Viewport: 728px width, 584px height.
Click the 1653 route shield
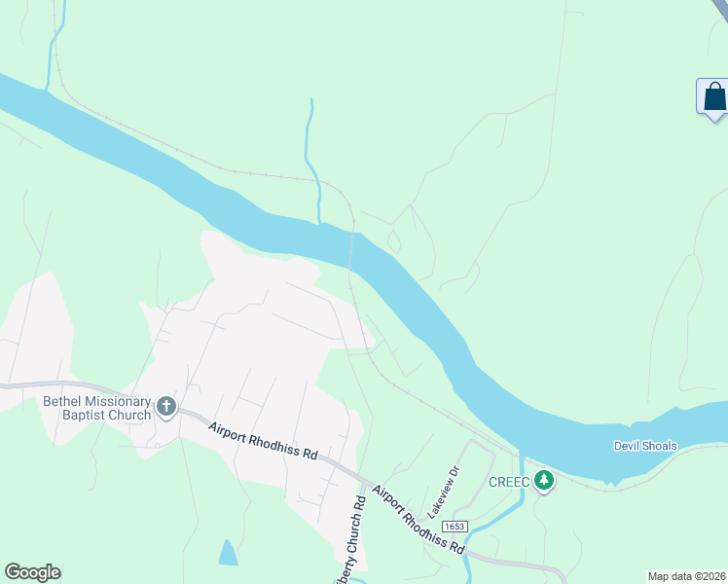tap(455, 526)
